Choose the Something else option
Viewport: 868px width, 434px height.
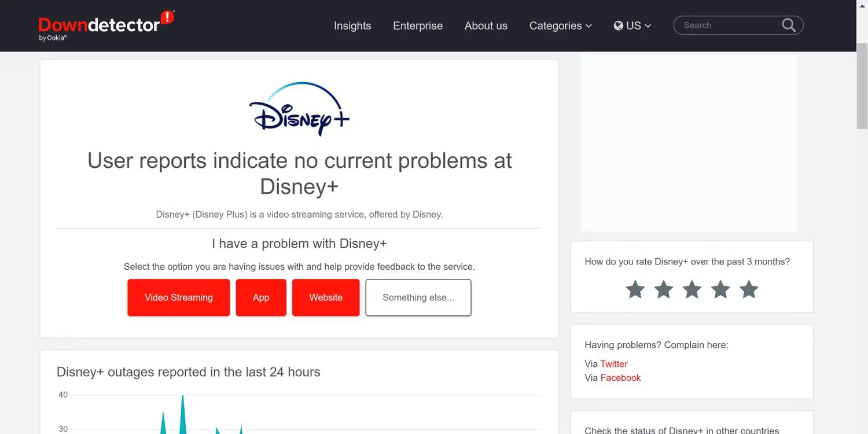(418, 297)
